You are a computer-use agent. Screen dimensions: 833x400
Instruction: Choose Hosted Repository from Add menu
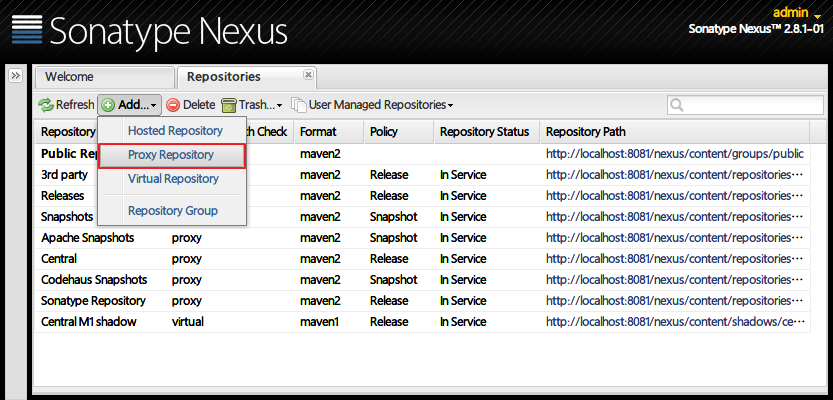tap(175, 131)
